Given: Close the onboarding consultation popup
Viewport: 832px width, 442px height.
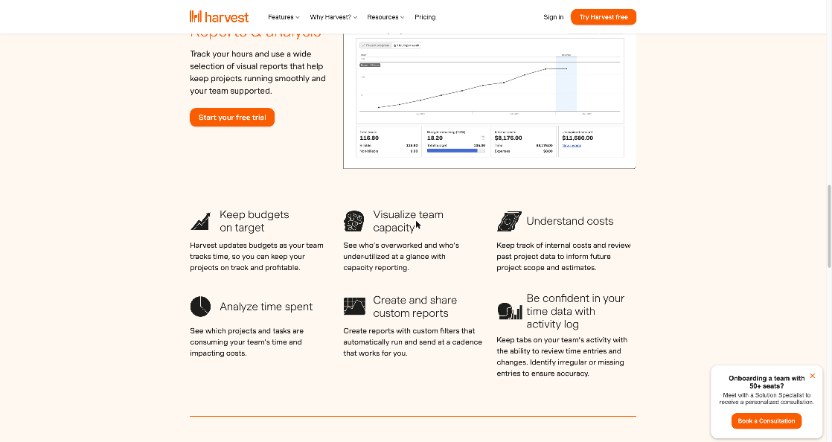Looking at the screenshot, I should pos(812,376).
